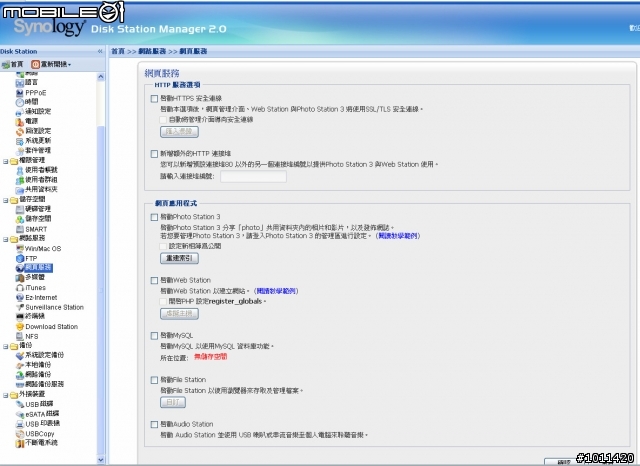Open the 終端機 terminal item
Image resolution: width=640 pixels, height=466 pixels.
pos(30,316)
